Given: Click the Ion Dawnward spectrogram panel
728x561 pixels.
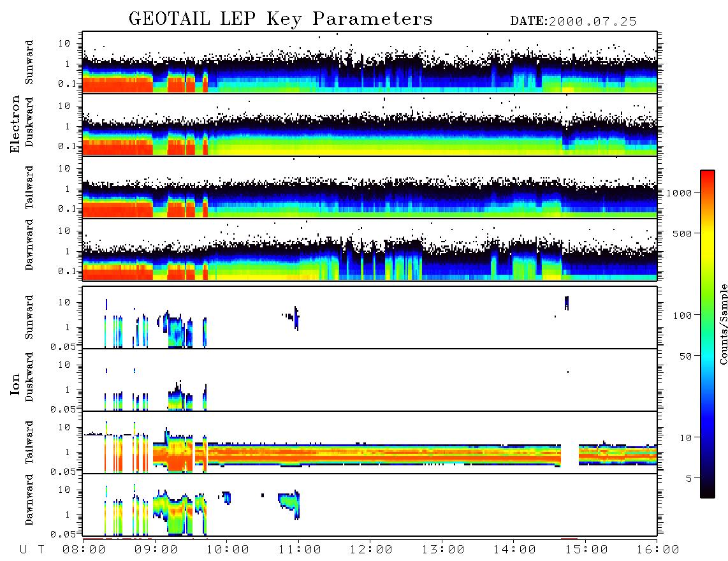Looking at the screenshot, I should click(370, 505).
